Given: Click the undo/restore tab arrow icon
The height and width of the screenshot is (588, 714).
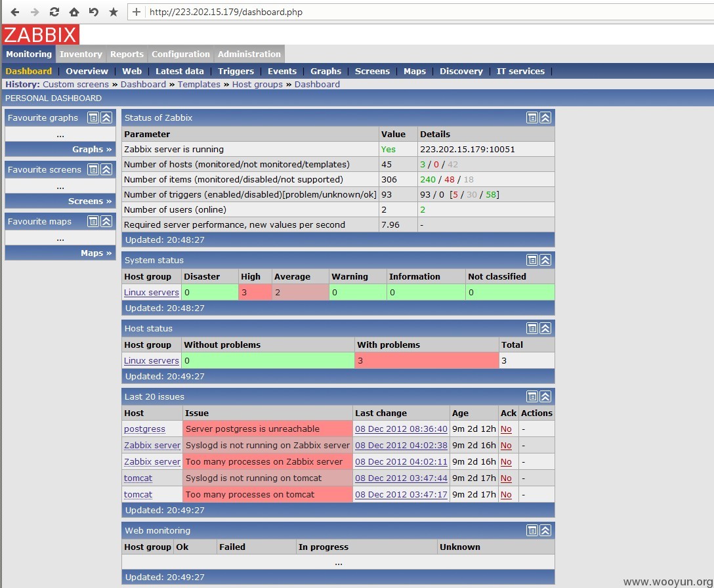Looking at the screenshot, I should [x=93, y=12].
